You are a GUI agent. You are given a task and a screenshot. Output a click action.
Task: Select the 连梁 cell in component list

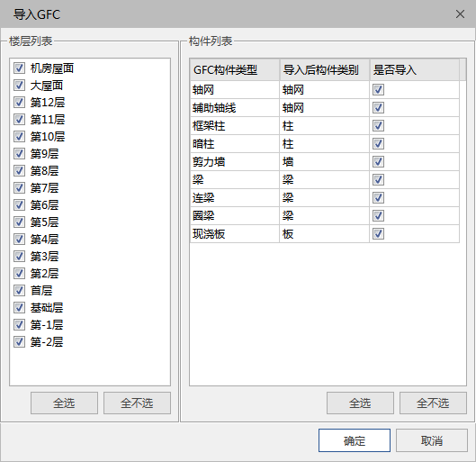(x=235, y=198)
